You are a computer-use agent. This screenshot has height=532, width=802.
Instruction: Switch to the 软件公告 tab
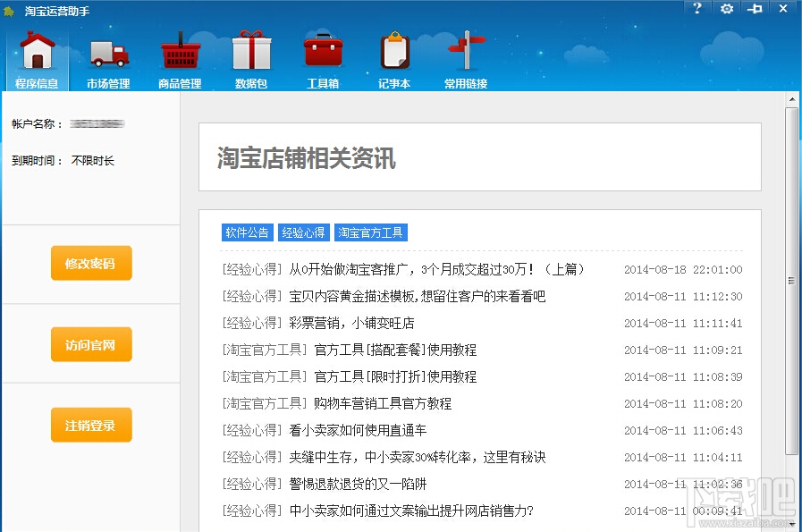[248, 232]
